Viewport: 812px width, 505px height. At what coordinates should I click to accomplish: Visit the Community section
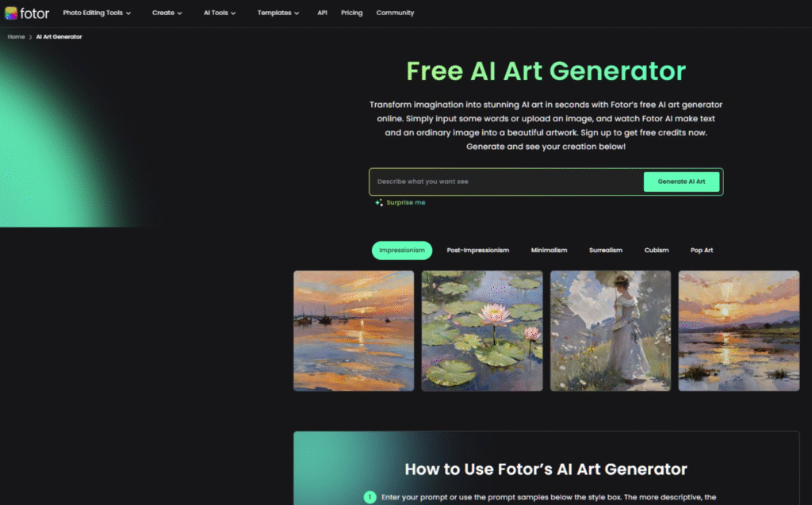(x=395, y=13)
